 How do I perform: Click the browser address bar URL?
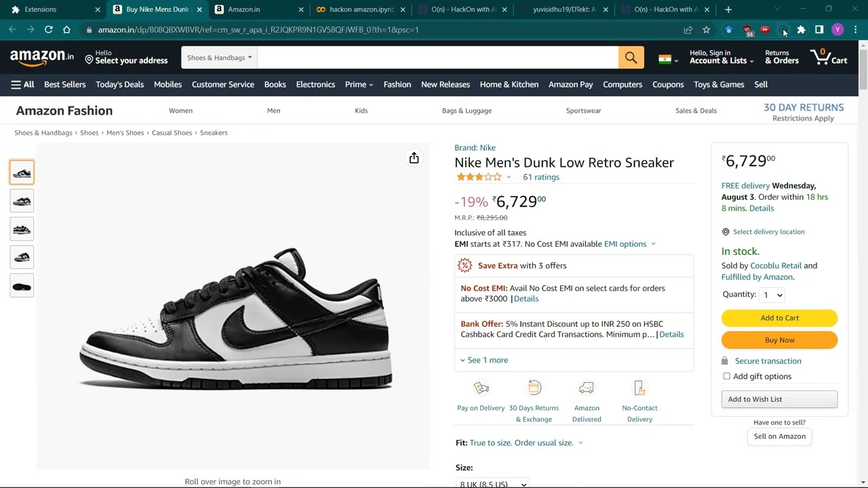(258, 30)
